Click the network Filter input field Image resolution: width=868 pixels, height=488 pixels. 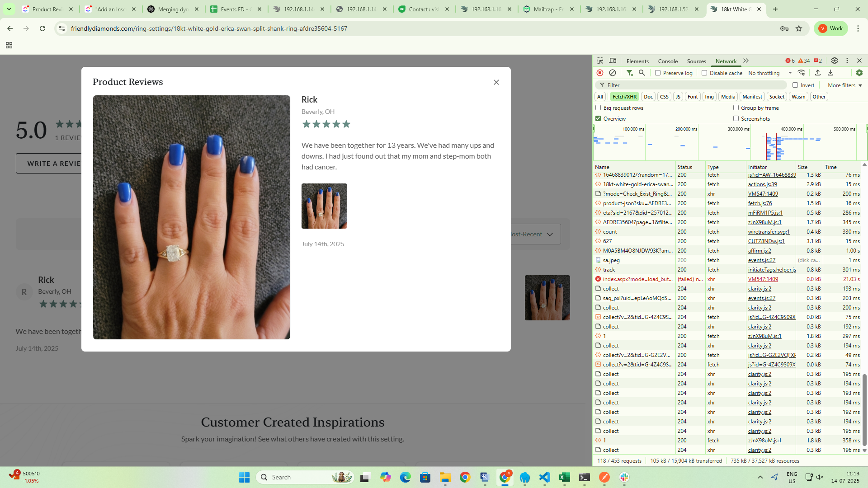696,85
